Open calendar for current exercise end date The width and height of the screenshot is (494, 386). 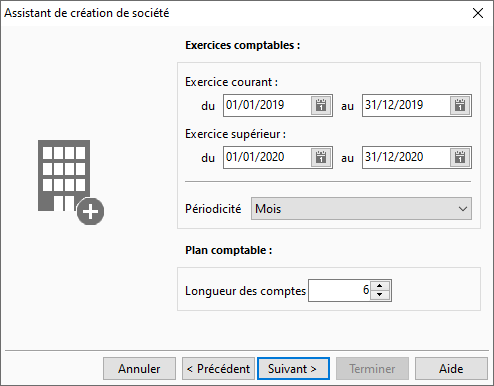click(460, 106)
